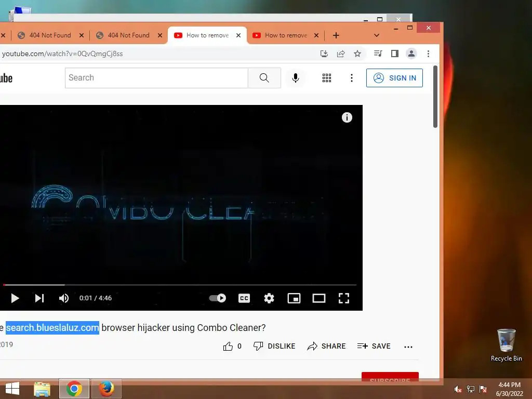
Task: Open the Action Center flag icon
Action: point(483,390)
